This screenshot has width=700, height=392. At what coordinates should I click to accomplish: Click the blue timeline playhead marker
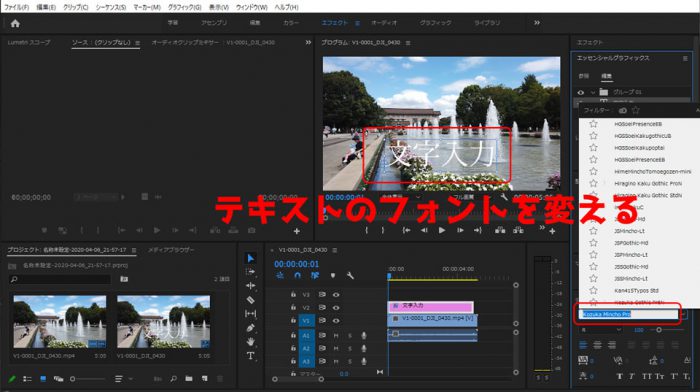click(x=389, y=277)
